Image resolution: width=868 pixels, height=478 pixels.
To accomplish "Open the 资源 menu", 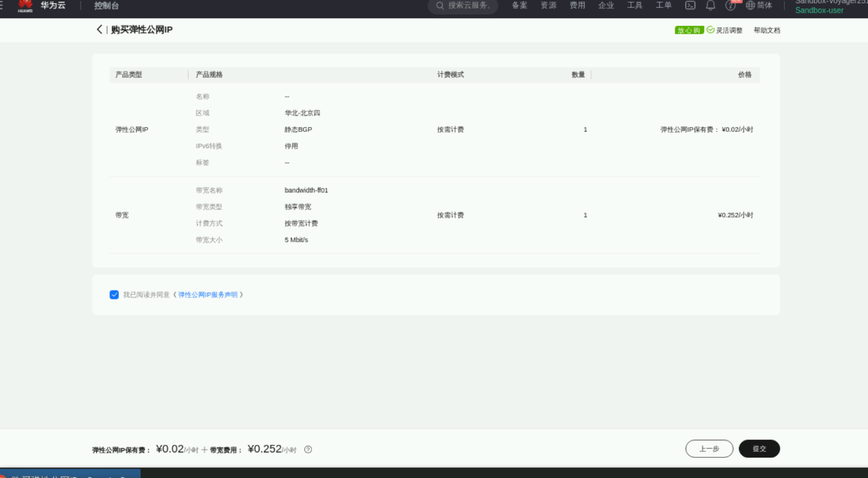I will (548, 6).
